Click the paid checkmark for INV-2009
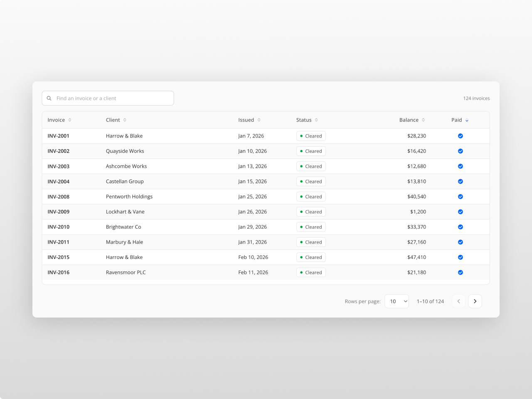The width and height of the screenshot is (532, 399). [x=461, y=212]
